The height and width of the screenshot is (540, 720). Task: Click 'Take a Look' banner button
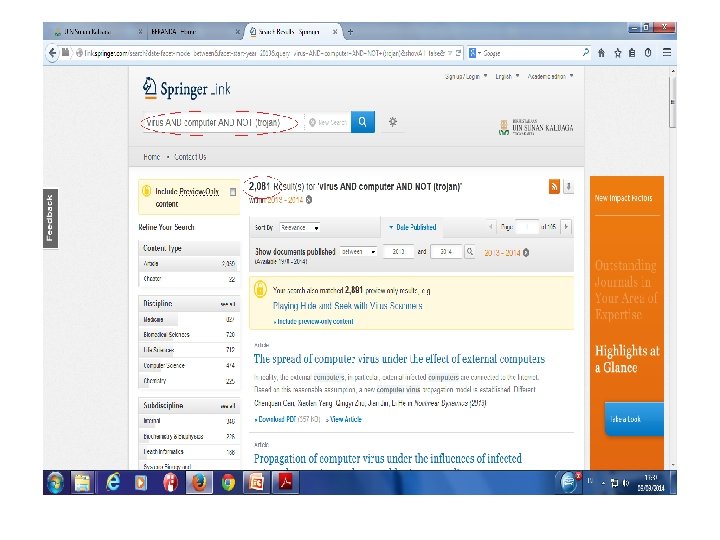pyautogui.click(x=634, y=419)
